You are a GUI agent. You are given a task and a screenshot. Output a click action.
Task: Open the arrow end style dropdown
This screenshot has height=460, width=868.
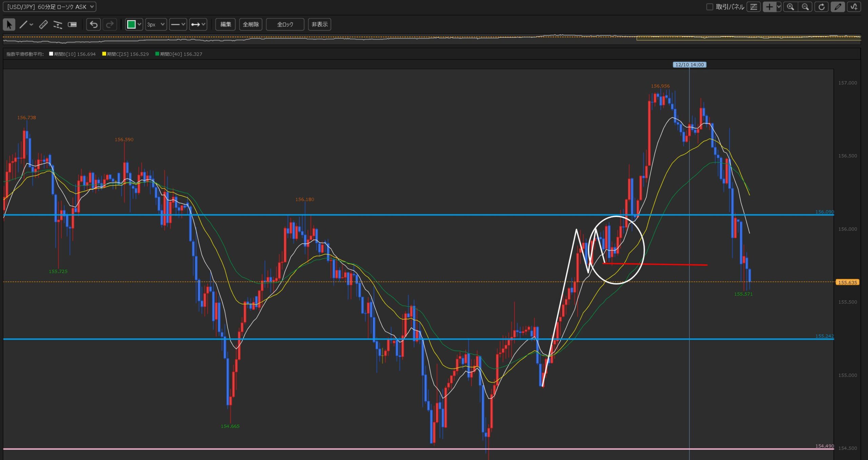pos(198,24)
